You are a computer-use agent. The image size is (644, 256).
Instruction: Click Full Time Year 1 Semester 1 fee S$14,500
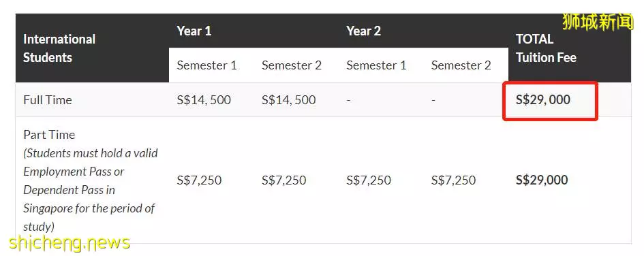tap(204, 99)
